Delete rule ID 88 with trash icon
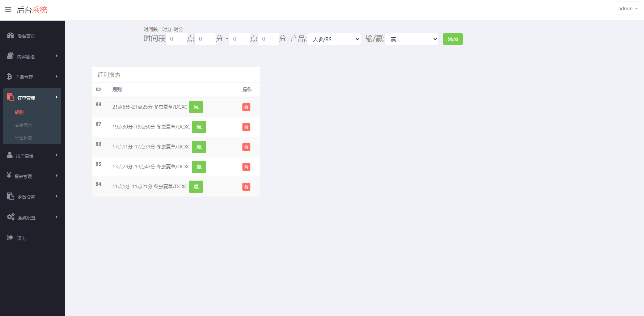Screen dimensions: 644x316 (x=246, y=107)
